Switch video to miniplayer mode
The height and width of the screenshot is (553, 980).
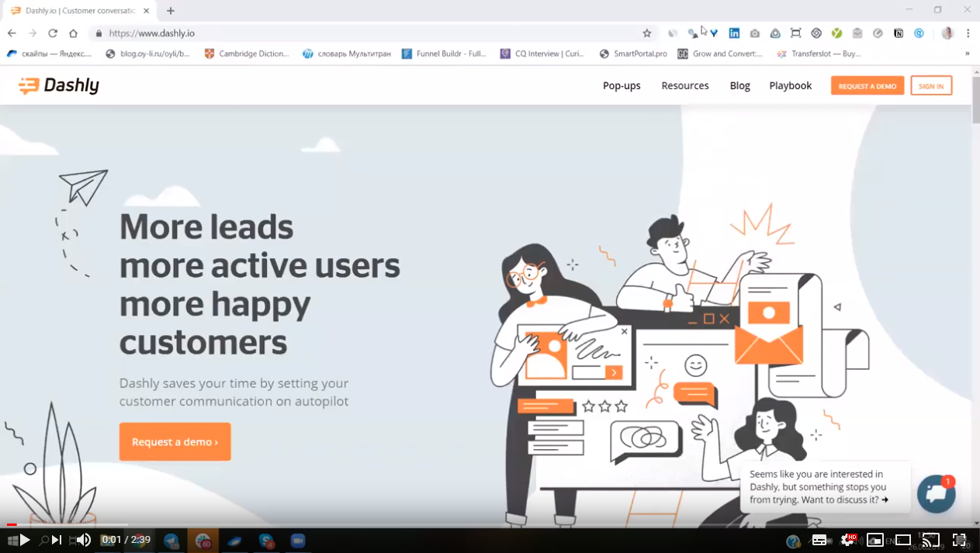875,540
